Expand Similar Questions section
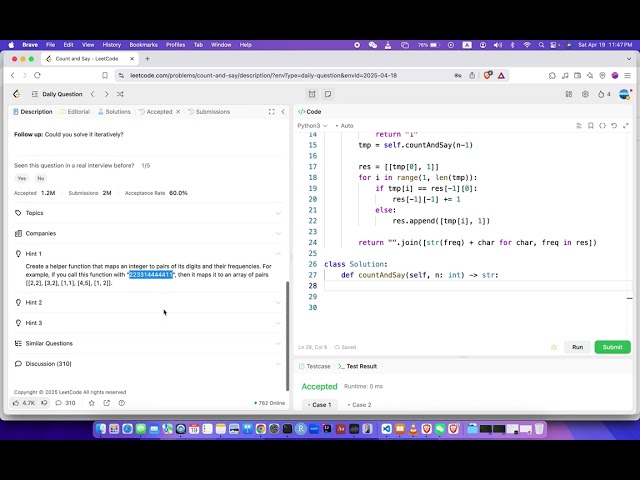Screen dimensions: 640x480 (x=148, y=343)
